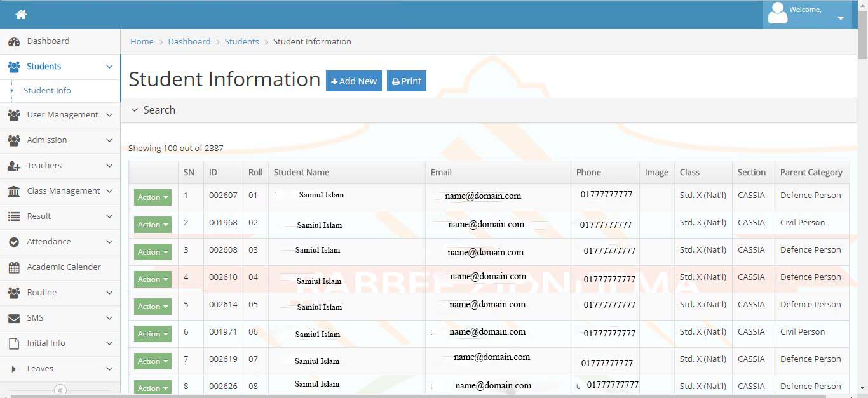Viewport: 868px width, 398px height.
Task: Select the Student Info submenu item
Action: (x=47, y=91)
